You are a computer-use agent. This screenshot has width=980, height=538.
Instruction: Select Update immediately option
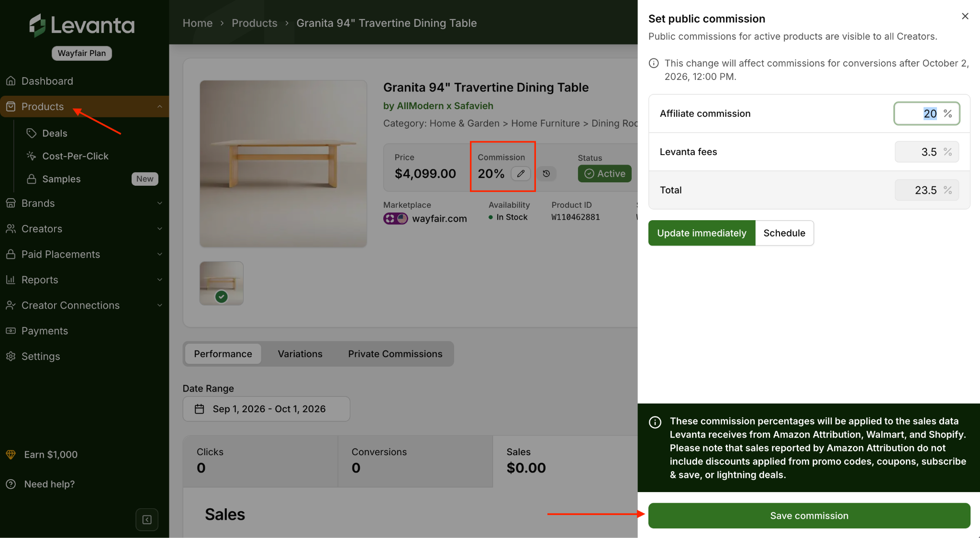[x=702, y=233]
